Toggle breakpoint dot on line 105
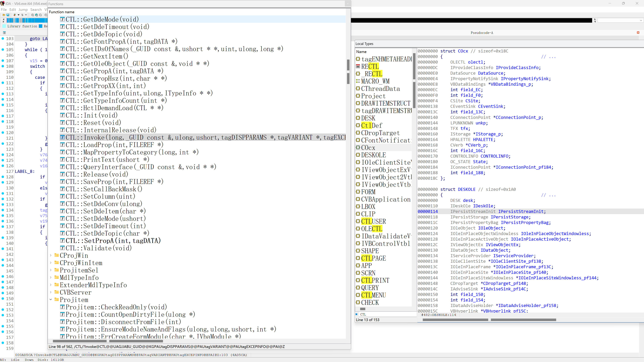The image size is (644, 362). [x=3, y=49]
